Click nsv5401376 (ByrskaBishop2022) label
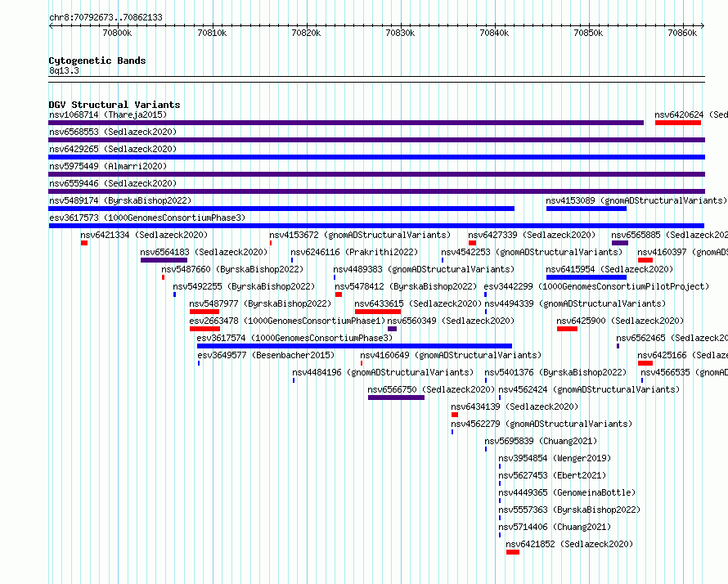The image size is (728, 584). (x=555, y=372)
